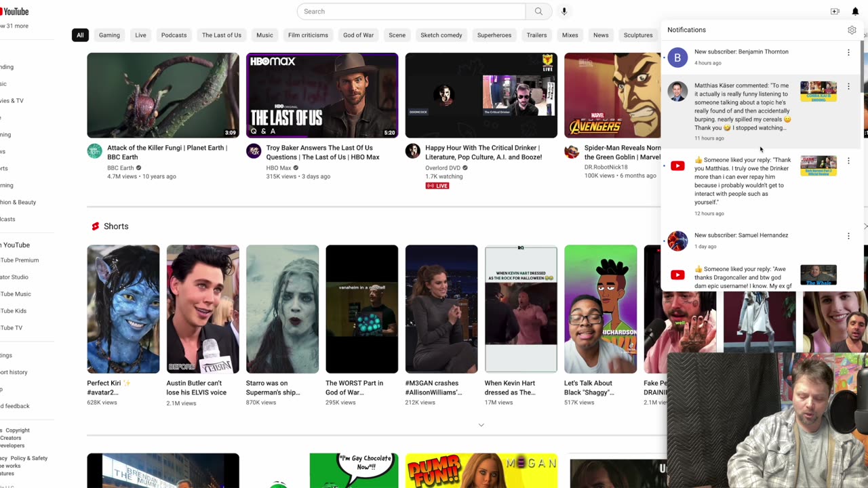This screenshot has height=488, width=868.
Task: Open the Create video icon
Action: pos(835,12)
